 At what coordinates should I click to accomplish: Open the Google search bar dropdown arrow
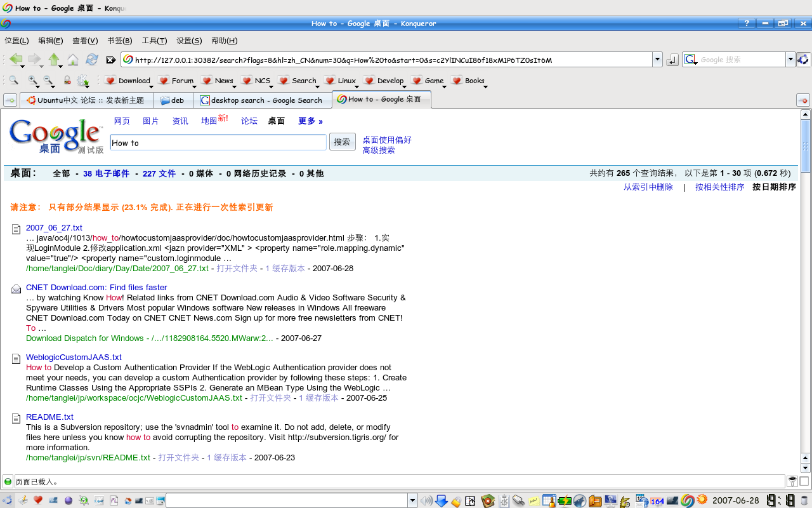[x=790, y=60]
